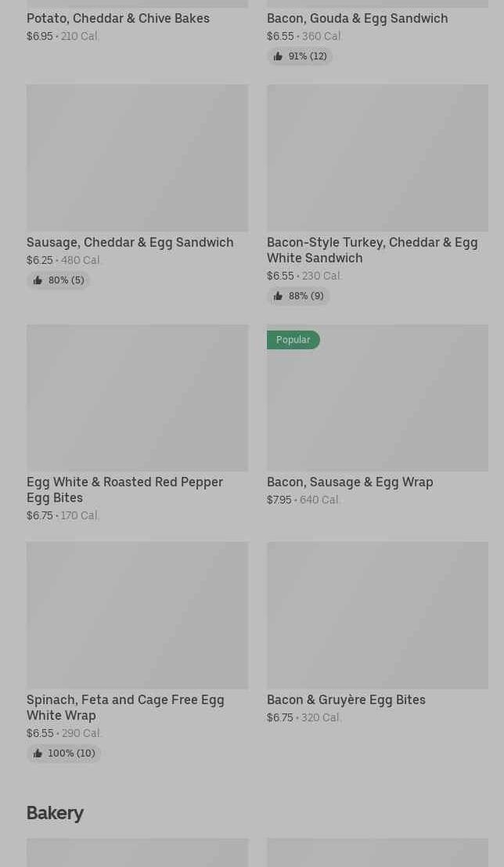Click thumbs-up icon under Sausage, Cheddar sandwich
The height and width of the screenshot is (867, 504).
38,280
